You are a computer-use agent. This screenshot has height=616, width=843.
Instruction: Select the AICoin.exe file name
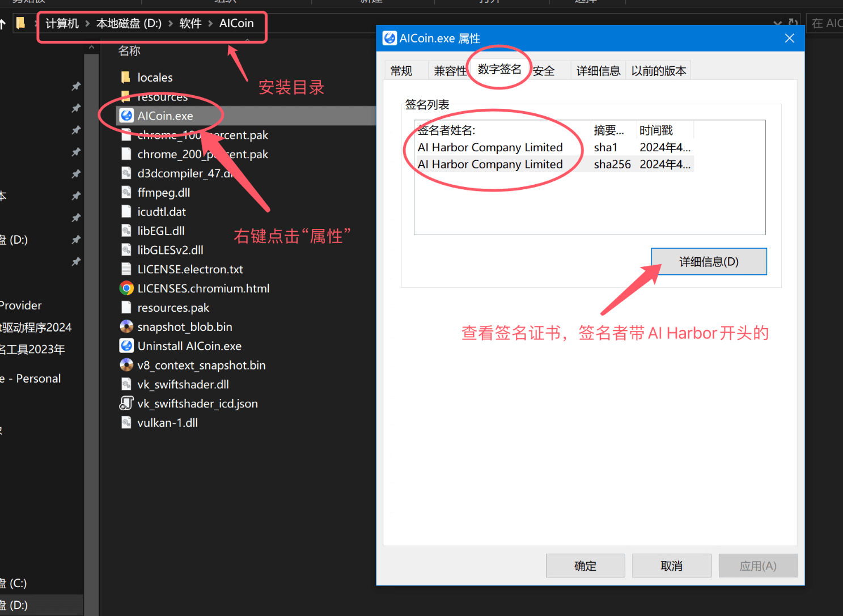[x=165, y=116]
